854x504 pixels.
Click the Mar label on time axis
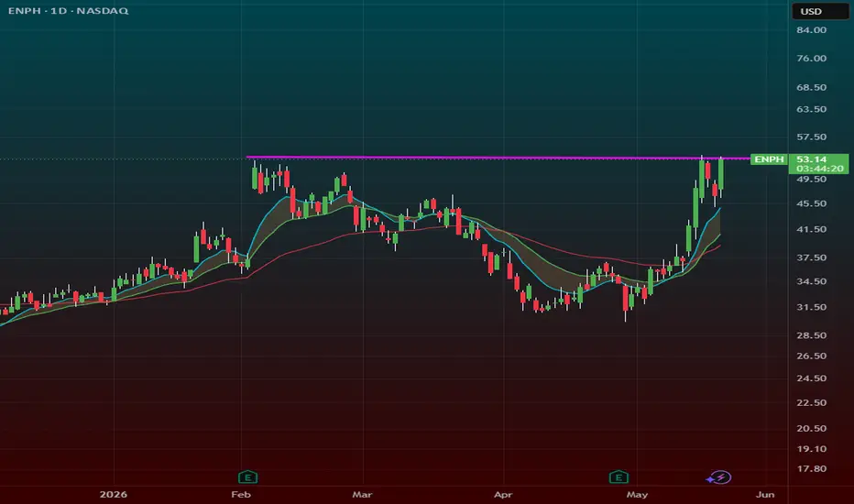point(362,494)
